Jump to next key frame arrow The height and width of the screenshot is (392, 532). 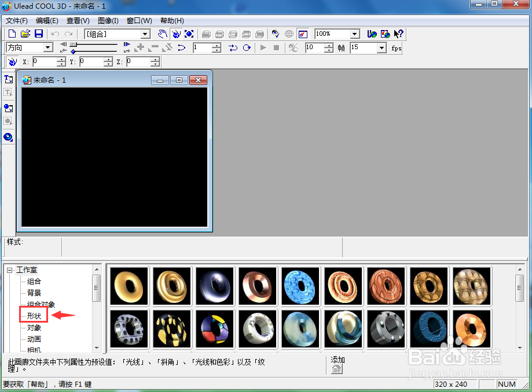click(127, 51)
